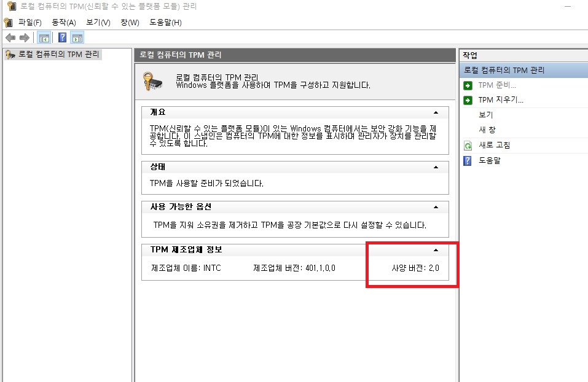Click help icon beside 도움말 action
The height and width of the screenshot is (382, 588).
pos(468,161)
